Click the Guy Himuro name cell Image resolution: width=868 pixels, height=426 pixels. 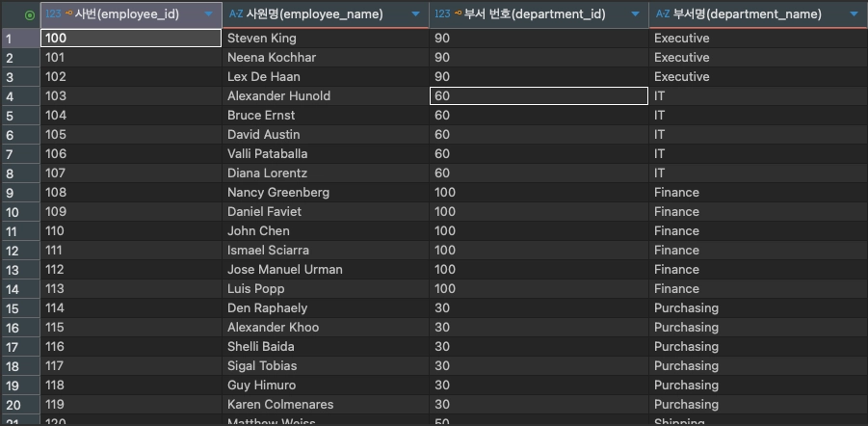pos(326,386)
